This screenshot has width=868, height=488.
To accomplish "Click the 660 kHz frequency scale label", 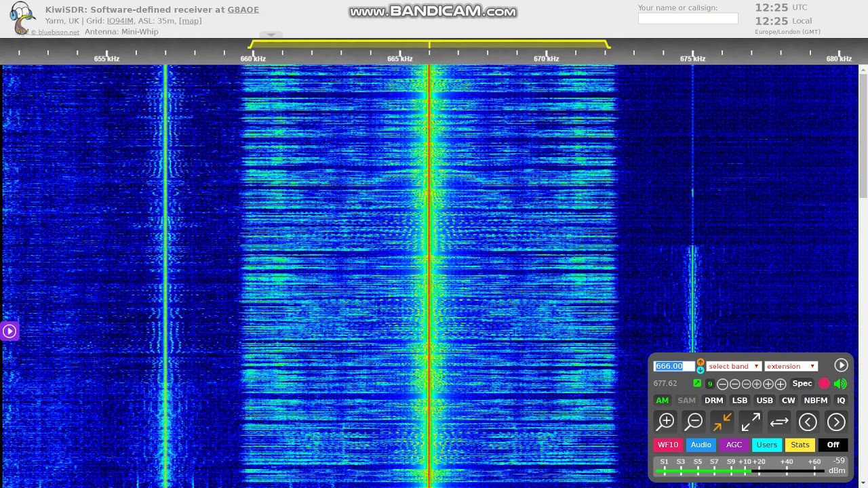I will pyautogui.click(x=253, y=59).
